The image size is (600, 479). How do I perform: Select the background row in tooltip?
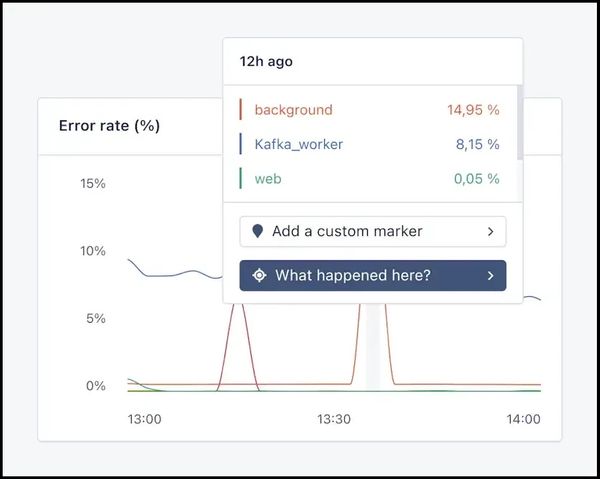click(x=370, y=110)
